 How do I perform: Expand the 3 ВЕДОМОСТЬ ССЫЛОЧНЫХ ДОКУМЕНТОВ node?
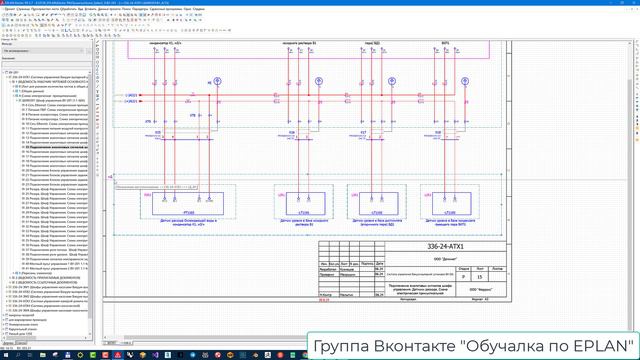click(10, 282)
